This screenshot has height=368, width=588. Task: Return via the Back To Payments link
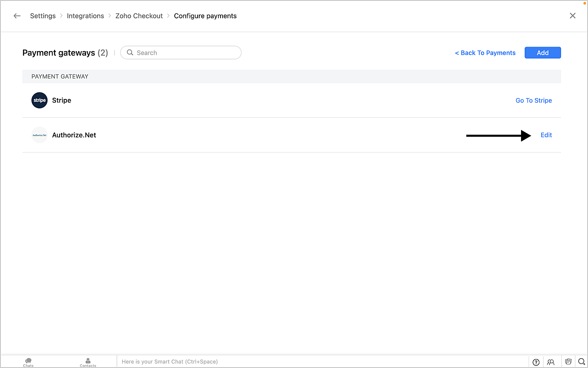[486, 53]
